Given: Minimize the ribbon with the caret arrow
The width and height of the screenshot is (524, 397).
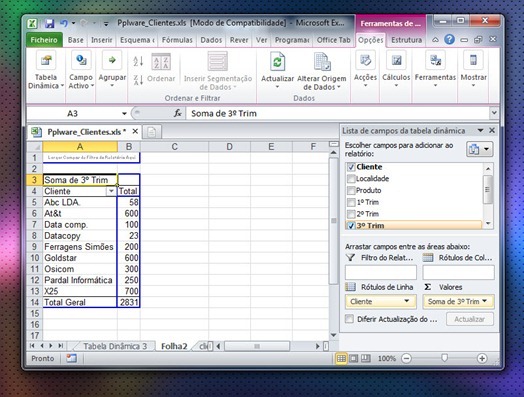Looking at the screenshot, I should tap(435, 40).
